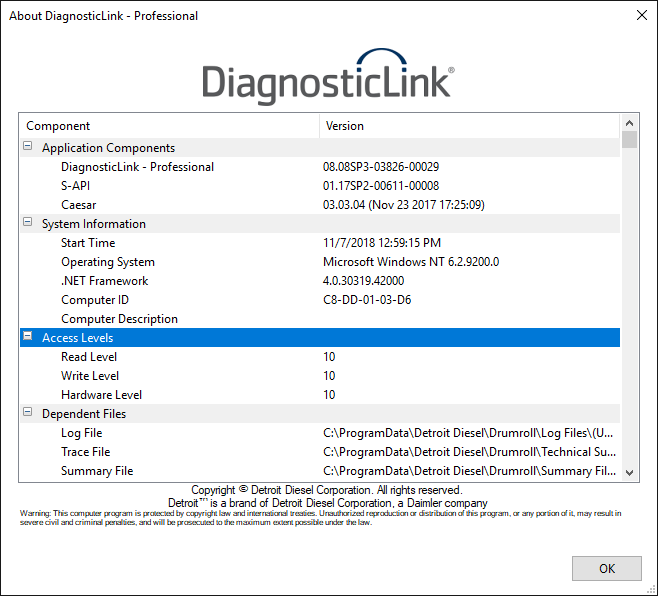This screenshot has height=596, width=658.
Task: Select the S-API component row
Action: [x=320, y=186]
